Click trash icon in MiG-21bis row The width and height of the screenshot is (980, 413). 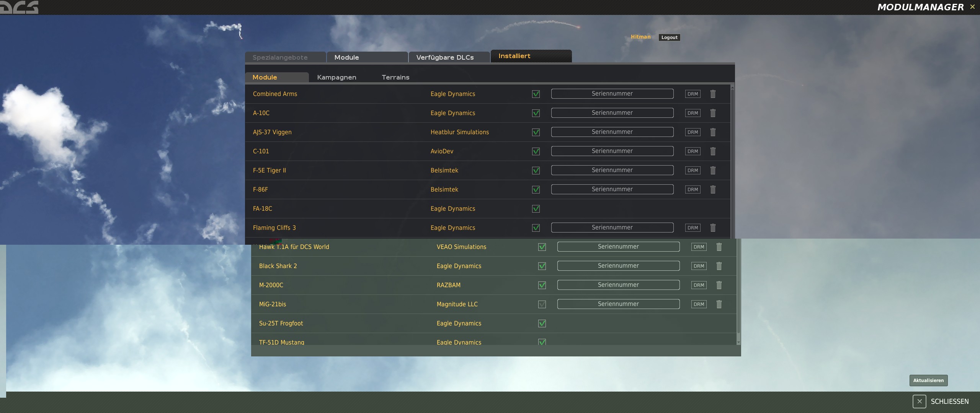pos(719,304)
